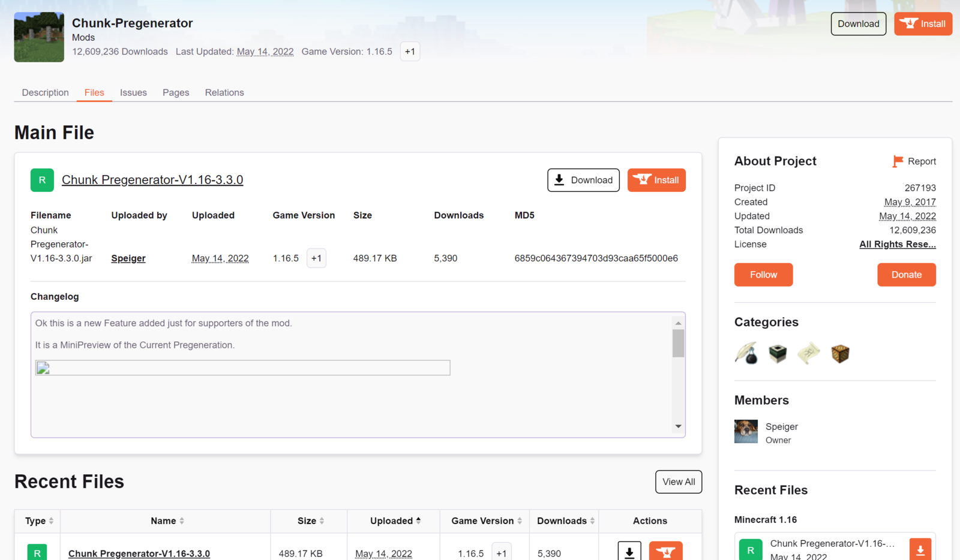Click green R release badge in Main File

[x=42, y=180]
